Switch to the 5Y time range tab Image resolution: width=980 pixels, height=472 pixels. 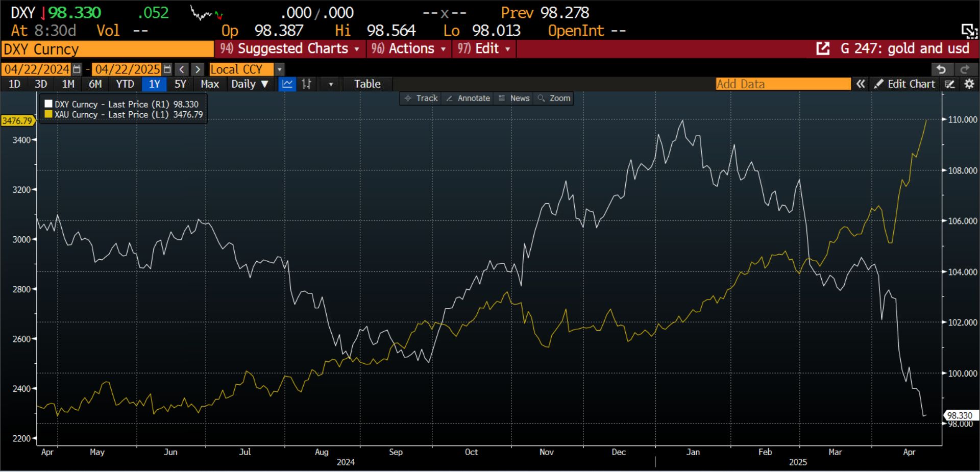coord(180,84)
